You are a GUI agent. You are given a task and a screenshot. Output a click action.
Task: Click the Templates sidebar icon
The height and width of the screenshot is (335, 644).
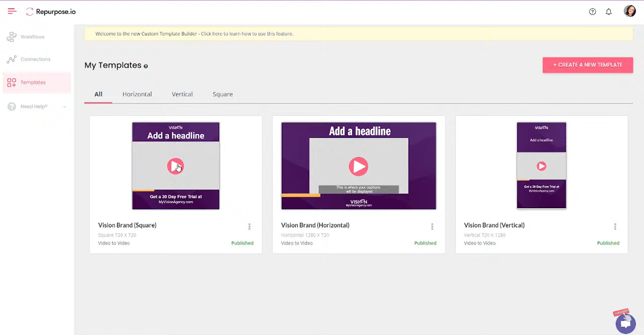click(x=11, y=82)
